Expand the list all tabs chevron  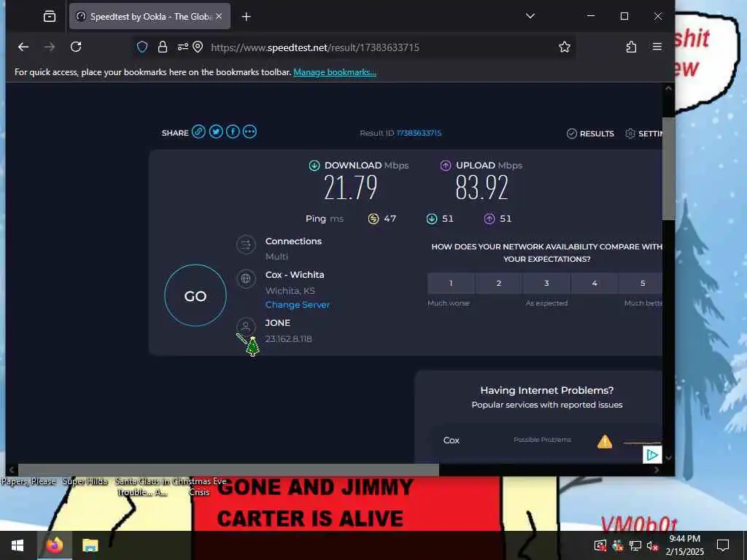(530, 16)
